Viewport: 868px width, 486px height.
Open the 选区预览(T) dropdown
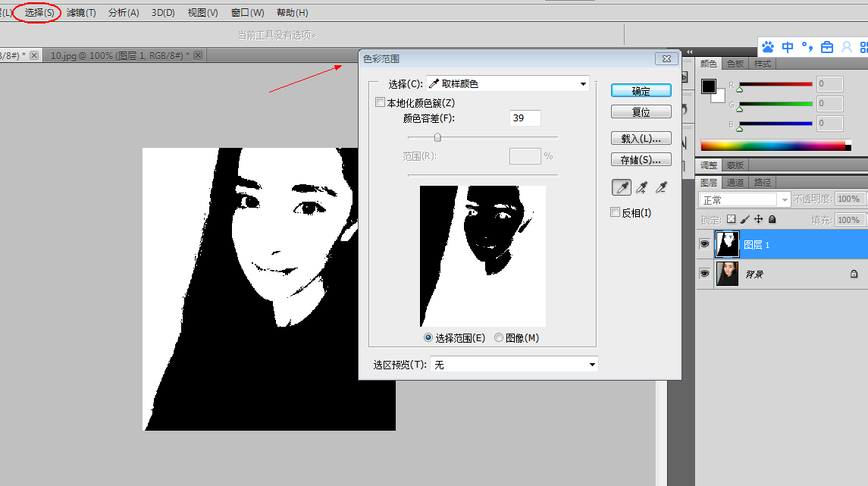tap(514, 364)
